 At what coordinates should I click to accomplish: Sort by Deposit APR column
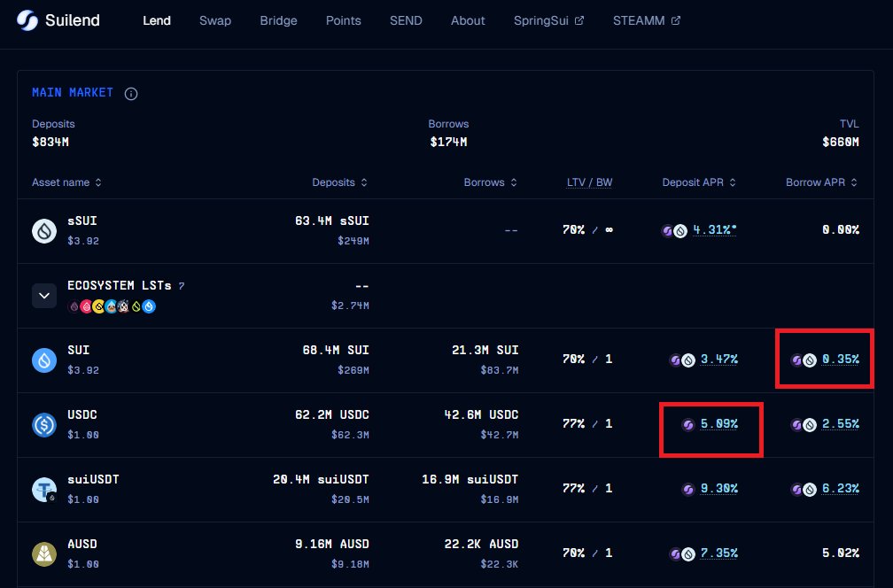[x=699, y=182]
